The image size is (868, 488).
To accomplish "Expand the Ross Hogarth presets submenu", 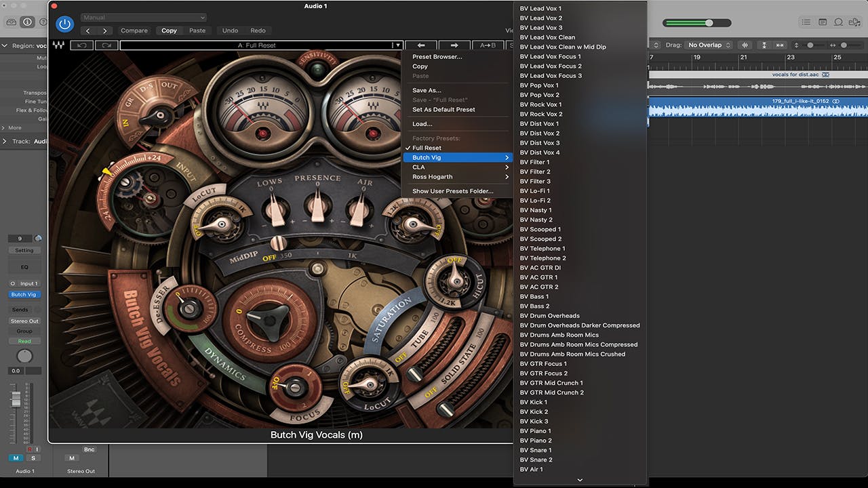I will coord(457,177).
